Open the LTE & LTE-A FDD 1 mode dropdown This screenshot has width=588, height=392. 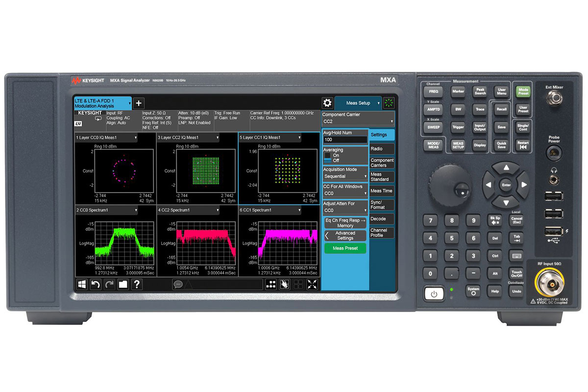(103, 103)
